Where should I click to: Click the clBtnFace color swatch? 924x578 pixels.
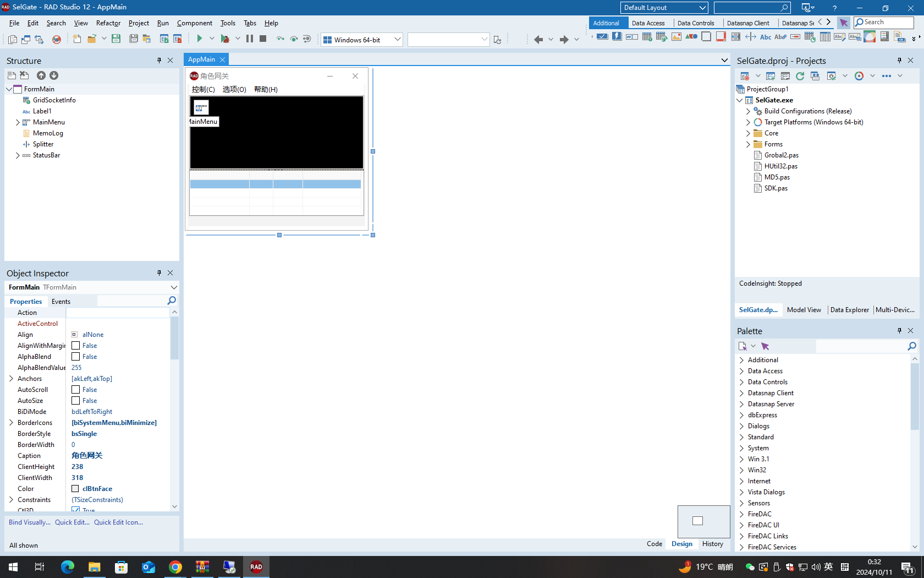pyautogui.click(x=75, y=489)
